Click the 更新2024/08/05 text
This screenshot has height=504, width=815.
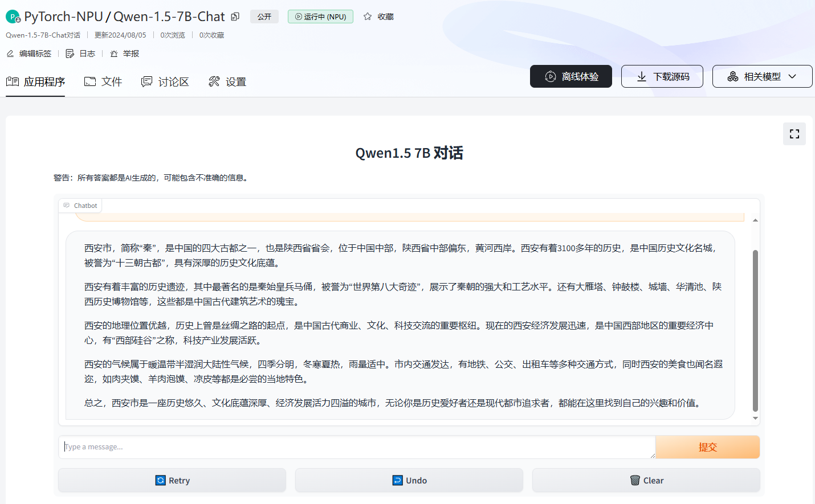(120, 35)
